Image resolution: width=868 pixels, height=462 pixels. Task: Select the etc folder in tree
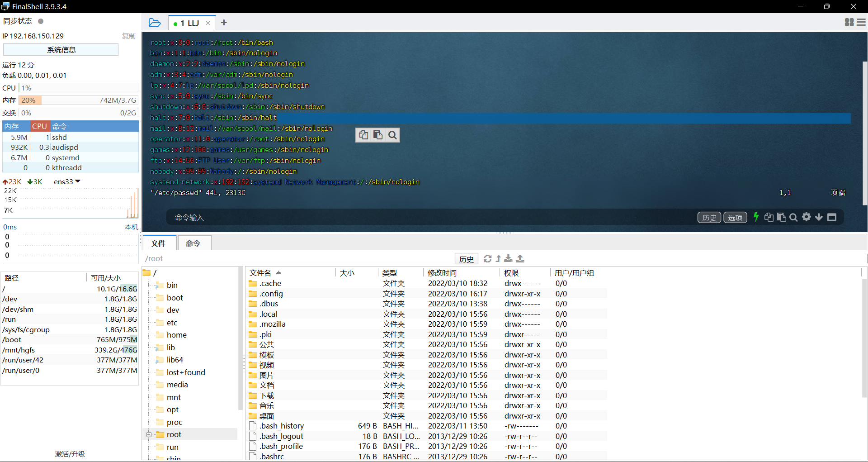[172, 323]
